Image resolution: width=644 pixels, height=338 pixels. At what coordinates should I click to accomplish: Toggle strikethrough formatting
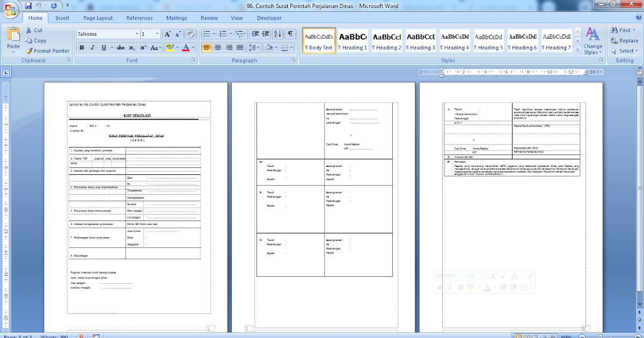pyautogui.click(x=121, y=47)
